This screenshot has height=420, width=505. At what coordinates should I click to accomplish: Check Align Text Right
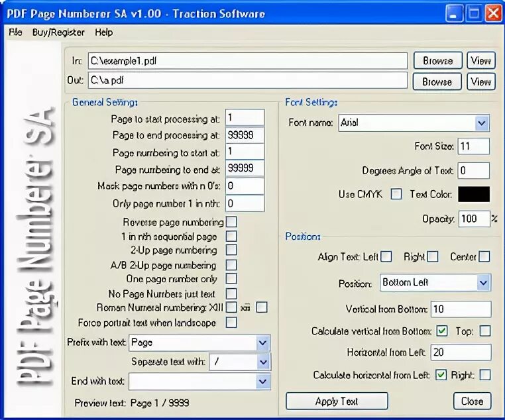pyautogui.click(x=433, y=256)
